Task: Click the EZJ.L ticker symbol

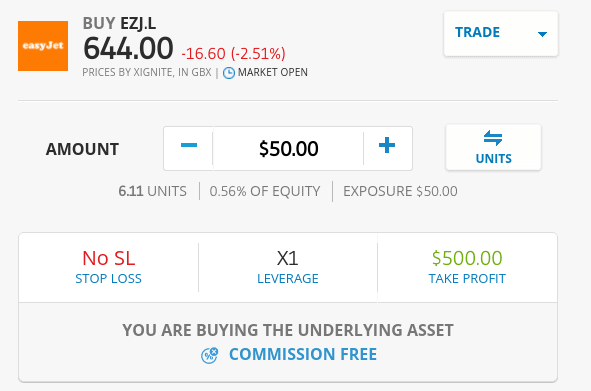Action: pos(138,23)
